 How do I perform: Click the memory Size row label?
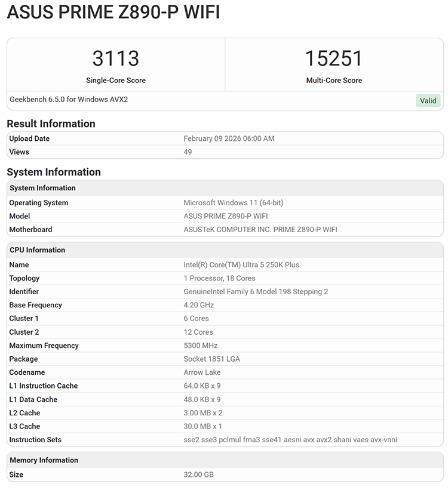[16, 474]
